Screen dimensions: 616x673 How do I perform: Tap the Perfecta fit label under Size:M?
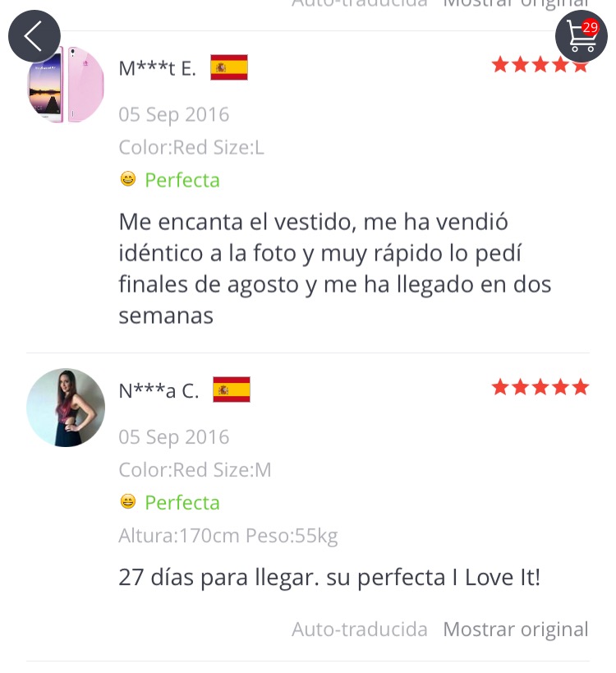182,502
